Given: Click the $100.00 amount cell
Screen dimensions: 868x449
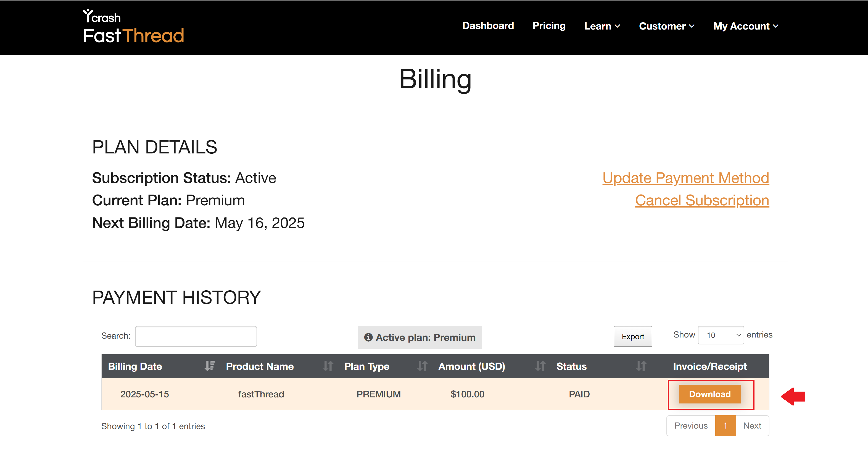Looking at the screenshot, I should click(467, 394).
